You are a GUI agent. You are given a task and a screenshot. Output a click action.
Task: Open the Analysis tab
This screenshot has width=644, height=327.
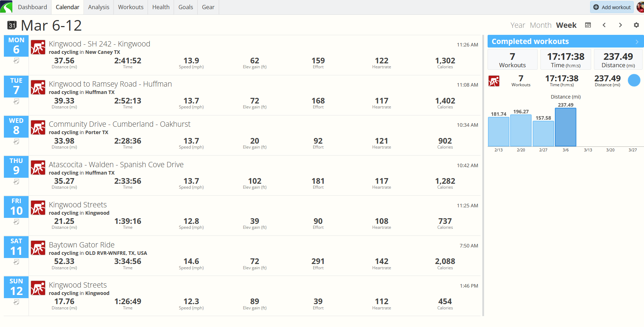[x=99, y=7]
